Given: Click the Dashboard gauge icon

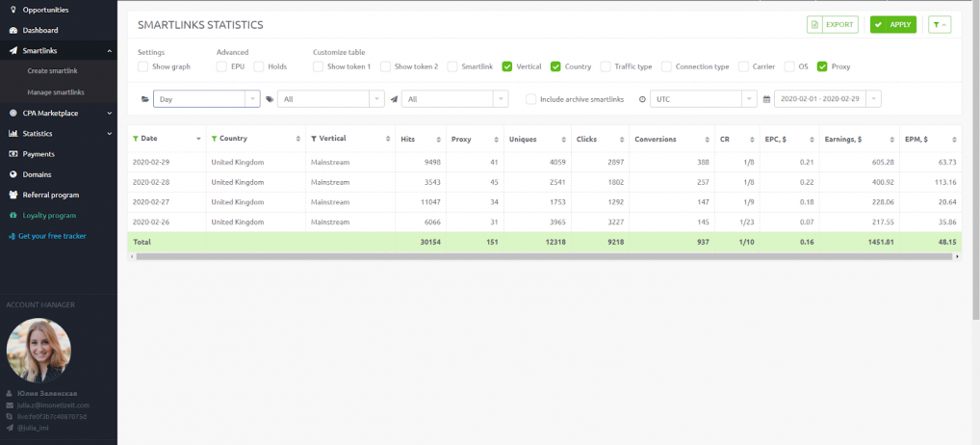Looking at the screenshot, I should click(x=13, y=30).
